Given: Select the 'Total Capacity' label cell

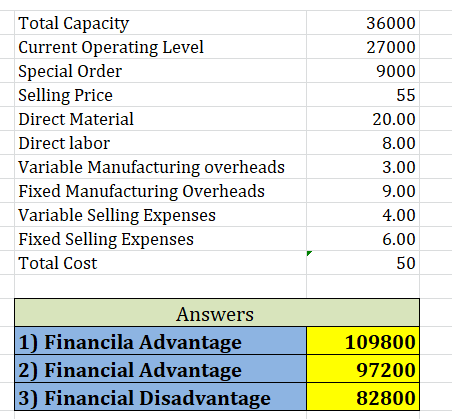Looking at the screenshot, I should coord(160,23).
